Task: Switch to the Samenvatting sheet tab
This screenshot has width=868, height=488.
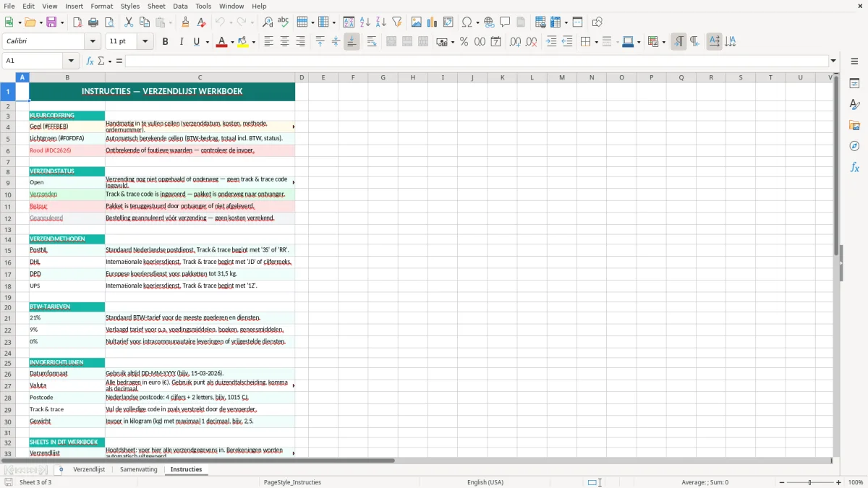Action: point(138,469)
